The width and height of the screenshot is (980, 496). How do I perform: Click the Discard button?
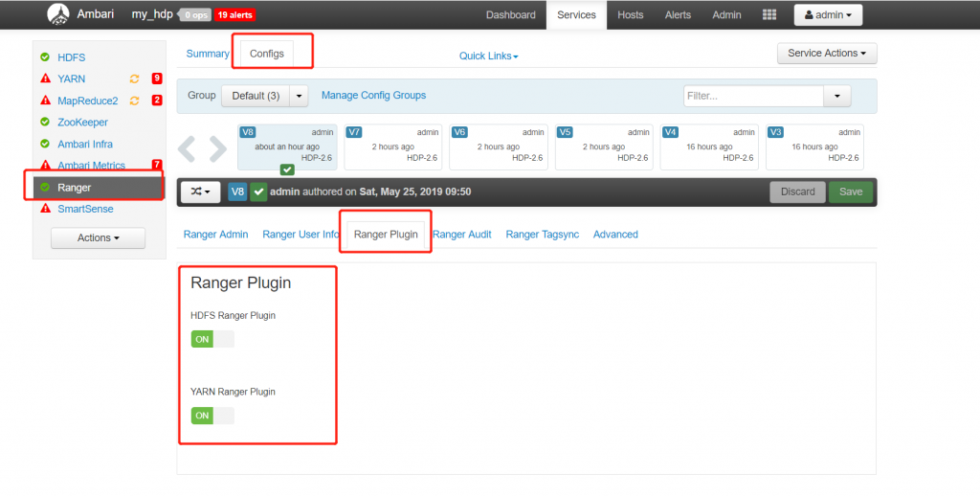[797, 192]
